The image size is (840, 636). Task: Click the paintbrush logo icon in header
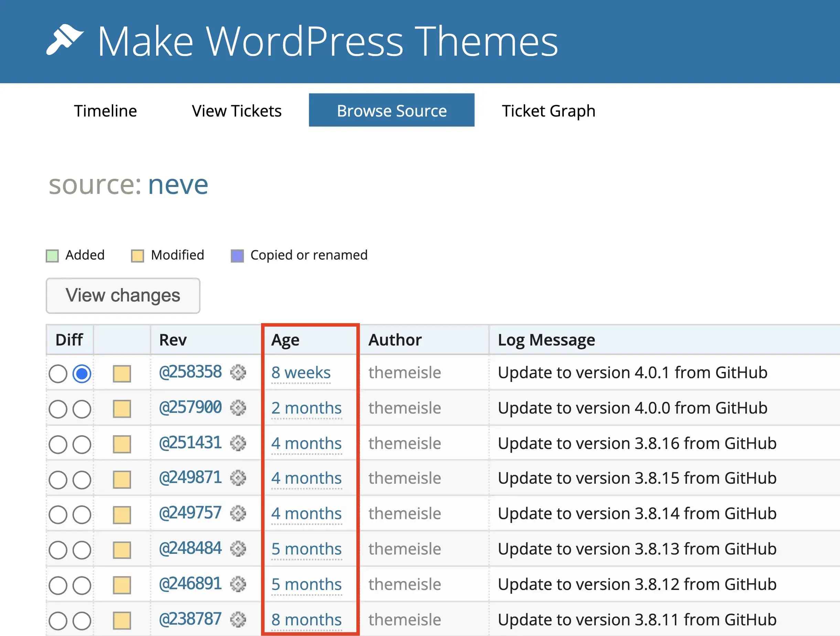pos(65,40)
